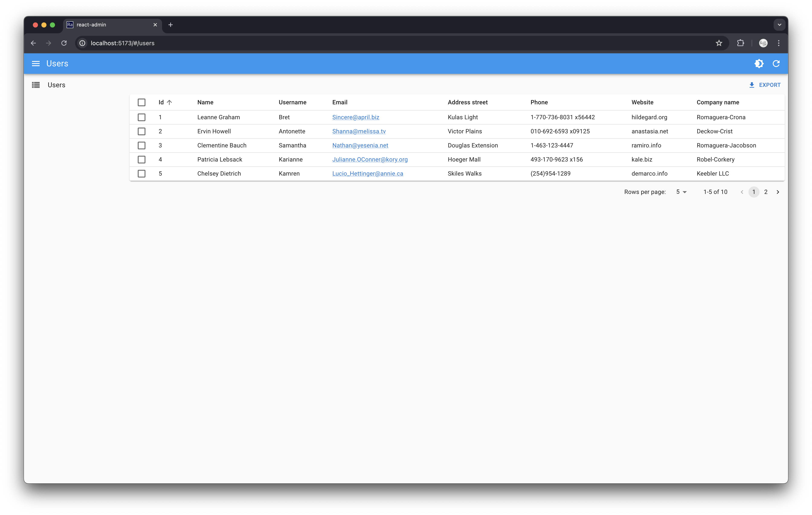
Task: Click the phone '(254)954-1289'
Action: coord(550,174)
